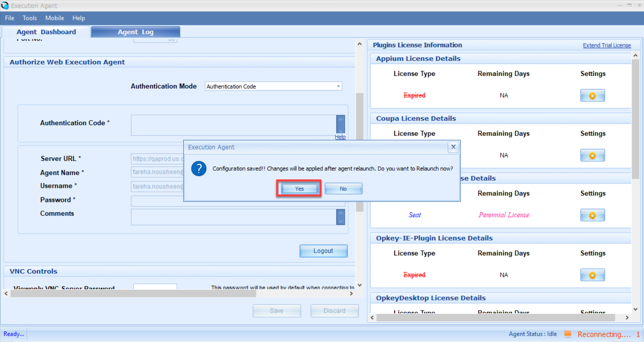Expand the Authentication Mode dropdown

(x=338, y=86)
